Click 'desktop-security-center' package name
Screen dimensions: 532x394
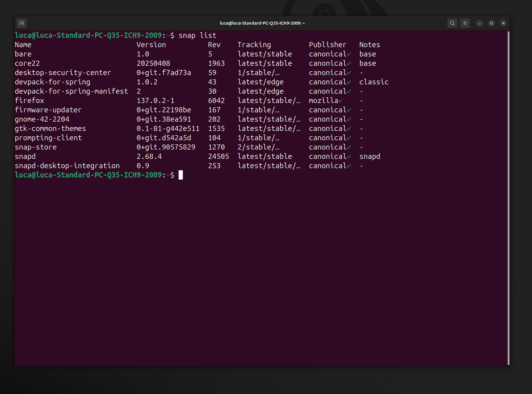click(63, 73)
